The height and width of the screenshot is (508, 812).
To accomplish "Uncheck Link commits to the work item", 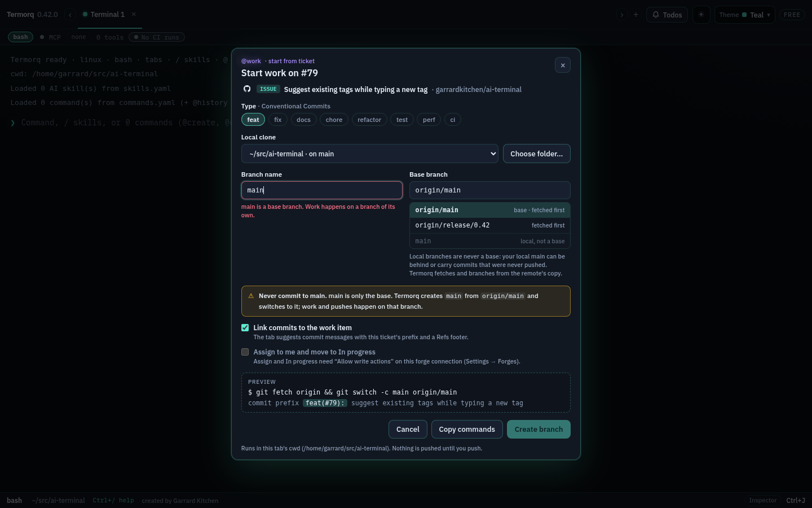I will tap(245, 328).
